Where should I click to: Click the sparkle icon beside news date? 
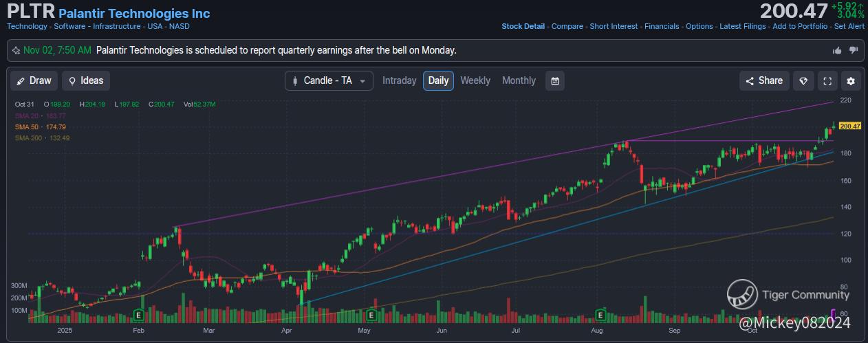17,50
